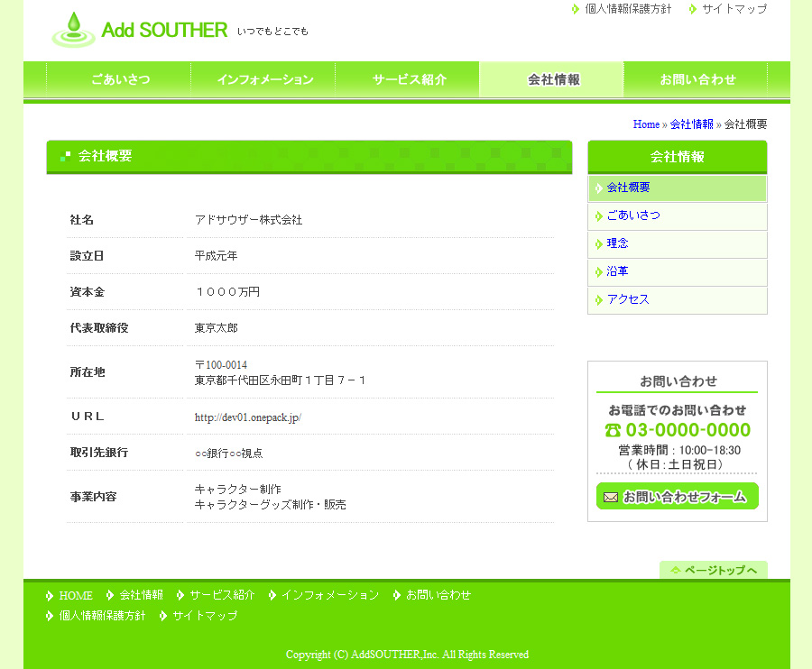Image resolution: width=812 pixels, height=669 pixels.
Task: Select アクセス in the sidebar menu
Action: coord(628,299)
